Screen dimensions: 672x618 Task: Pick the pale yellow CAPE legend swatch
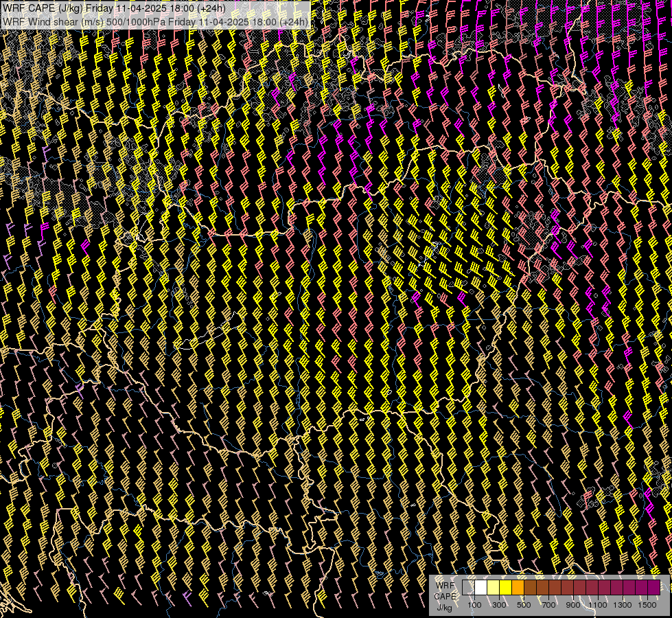pyautogui.click(x=494, y=587)
